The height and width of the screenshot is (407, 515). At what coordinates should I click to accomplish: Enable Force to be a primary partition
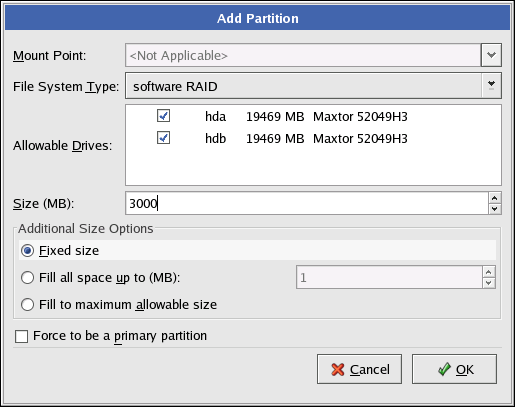21,336
